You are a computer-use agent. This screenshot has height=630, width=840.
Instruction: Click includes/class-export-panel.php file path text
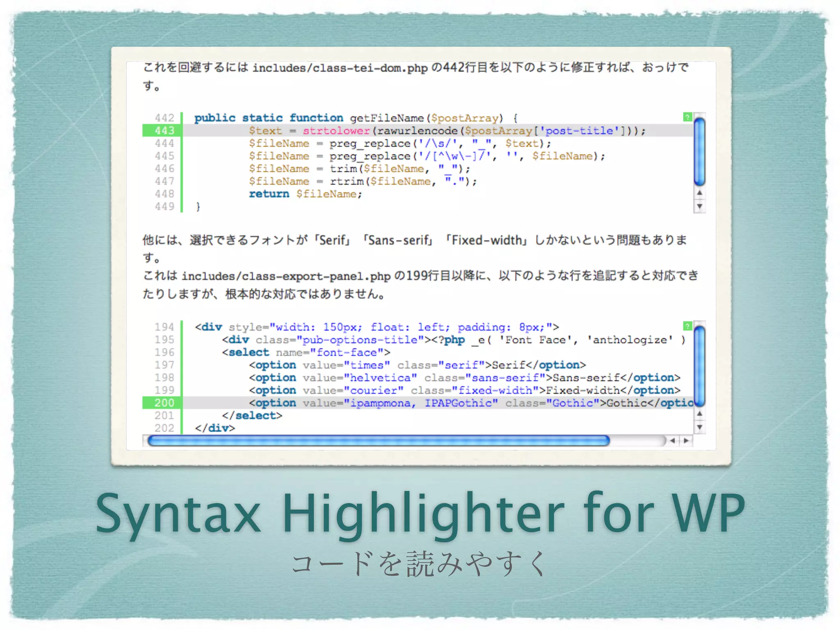pos(286,276)
